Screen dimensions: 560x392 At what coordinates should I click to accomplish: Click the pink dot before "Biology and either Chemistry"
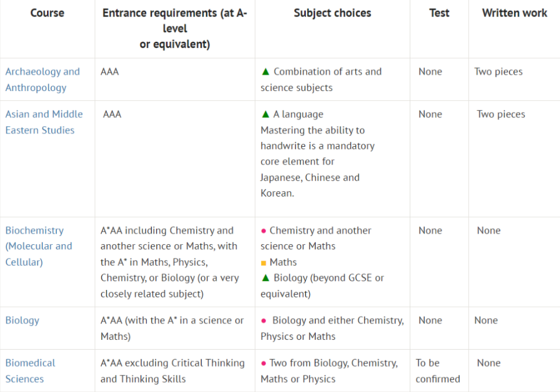click(264, 321)
